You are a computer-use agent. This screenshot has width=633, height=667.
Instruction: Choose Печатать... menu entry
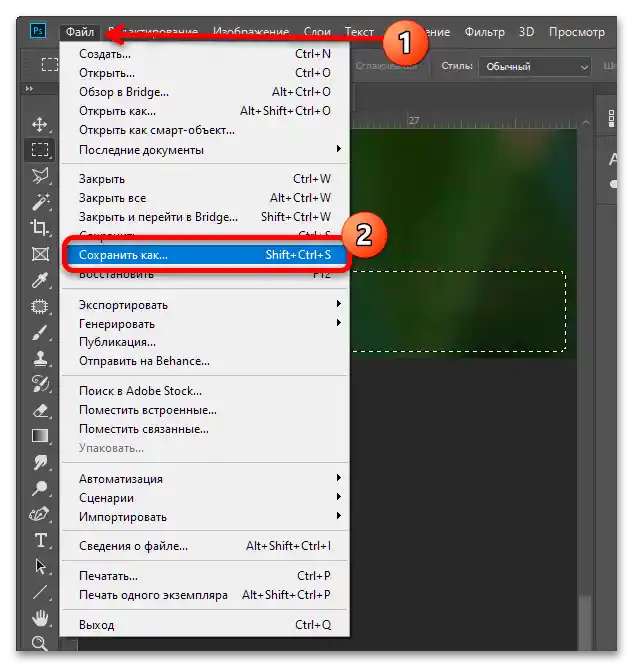(x=205, y=576)
